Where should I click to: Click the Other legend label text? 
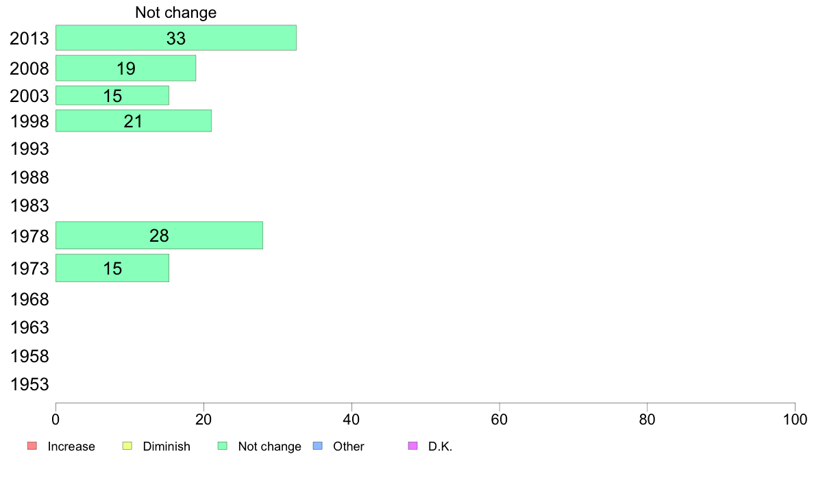click(x=348, y=446)
